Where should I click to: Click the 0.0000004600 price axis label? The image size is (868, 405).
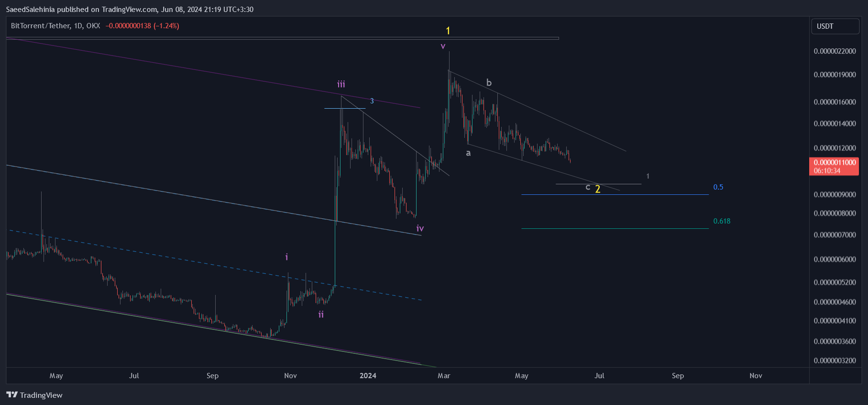click(835, 302)
